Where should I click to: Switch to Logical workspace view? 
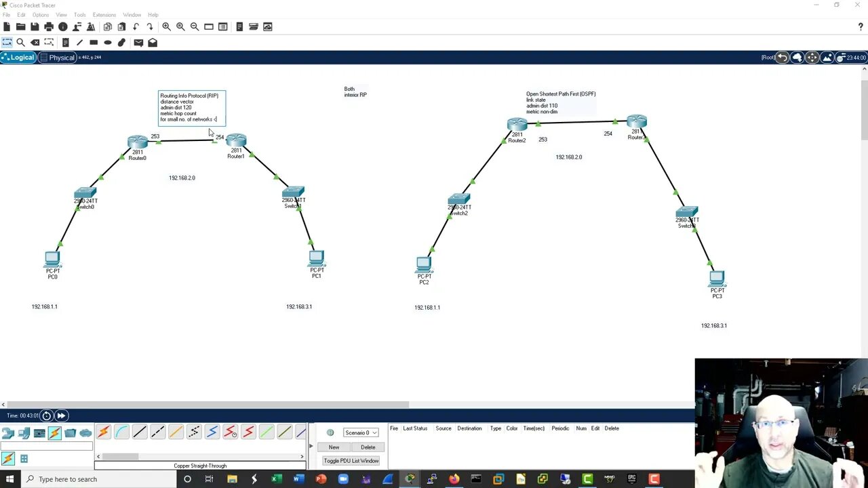[x=18, y=58]
